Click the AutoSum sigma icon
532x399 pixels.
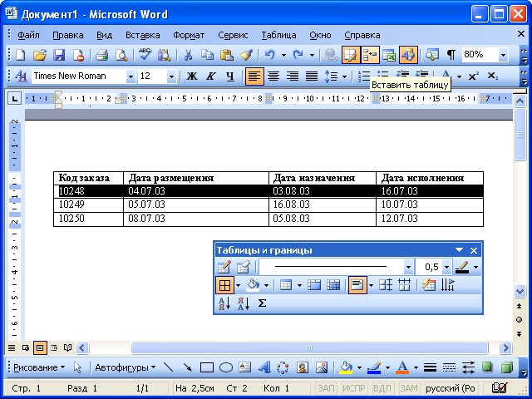coord(262,303)
